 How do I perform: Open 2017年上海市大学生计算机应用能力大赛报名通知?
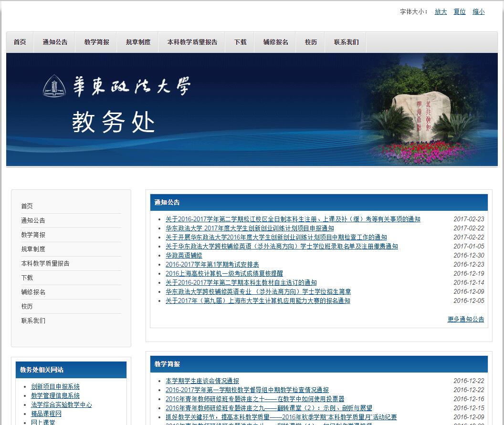(258, 301)
